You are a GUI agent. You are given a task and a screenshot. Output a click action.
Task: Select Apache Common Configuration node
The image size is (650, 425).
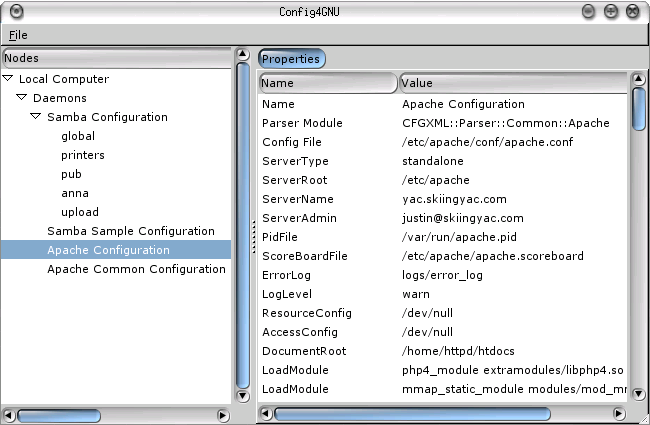136,269
